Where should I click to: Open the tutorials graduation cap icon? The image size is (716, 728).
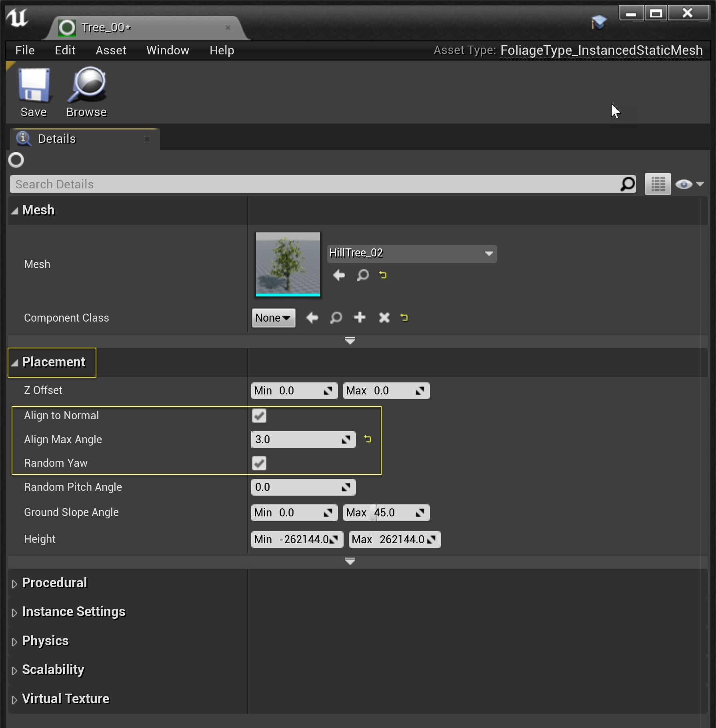pos(599,22)
